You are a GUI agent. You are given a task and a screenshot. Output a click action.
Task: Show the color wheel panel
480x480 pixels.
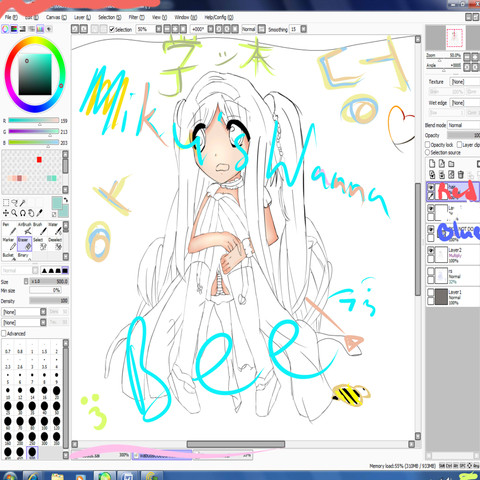coord(5,29)
